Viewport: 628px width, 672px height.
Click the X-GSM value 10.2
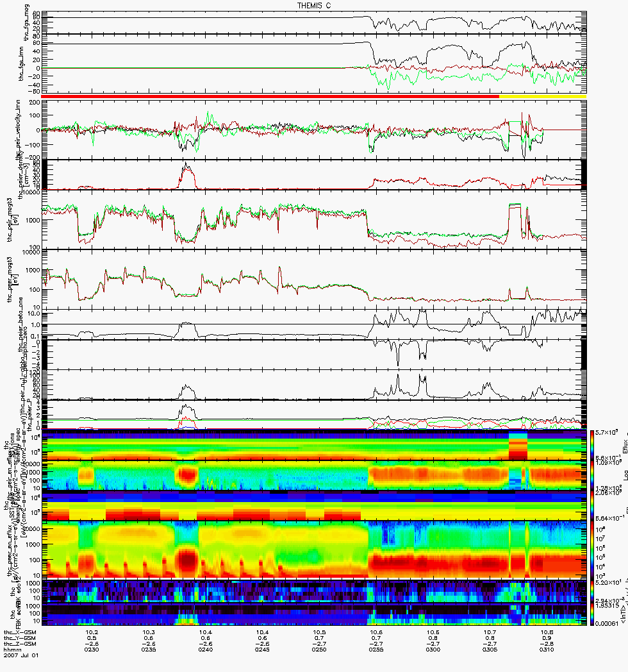92,632
